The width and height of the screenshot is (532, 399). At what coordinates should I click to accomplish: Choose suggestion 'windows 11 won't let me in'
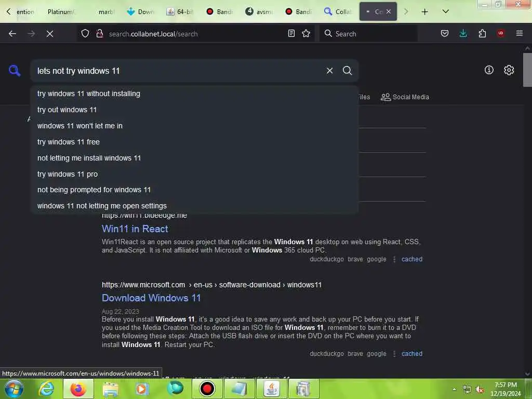[194, 126]
